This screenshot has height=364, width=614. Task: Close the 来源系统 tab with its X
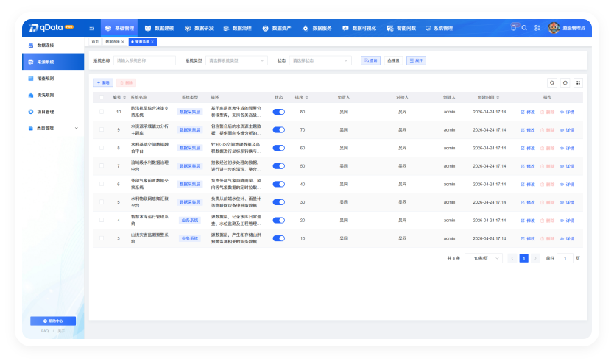[152, 42]
